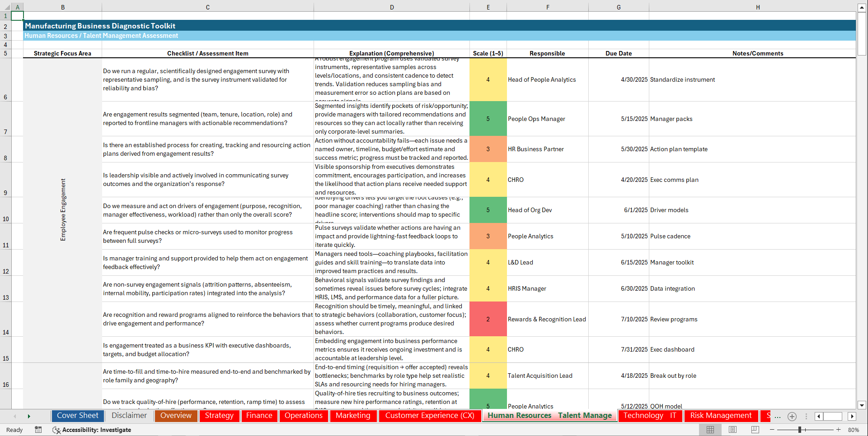Click the macro recording icon in status bar

pos(38,430)
